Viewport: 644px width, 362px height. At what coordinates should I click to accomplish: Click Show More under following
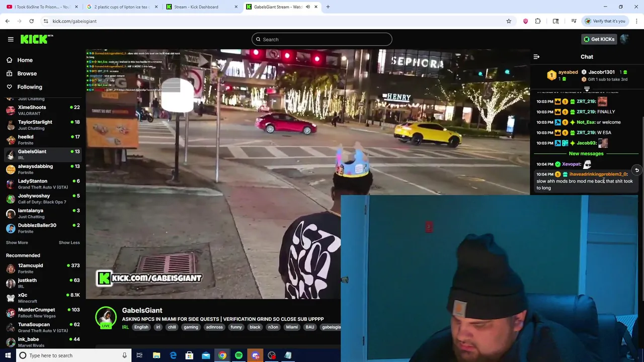point(17,242)
